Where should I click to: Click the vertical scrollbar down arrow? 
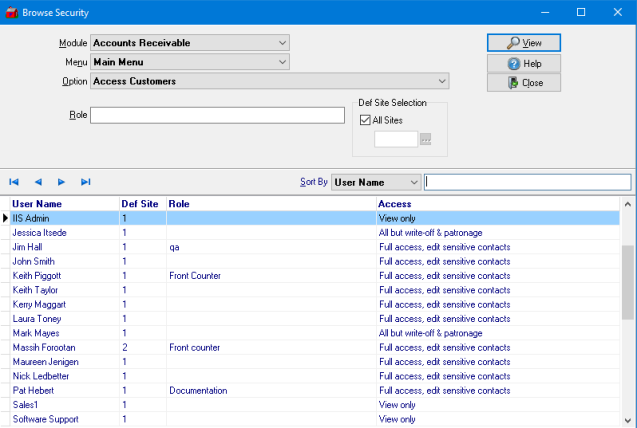click(628, 420)
